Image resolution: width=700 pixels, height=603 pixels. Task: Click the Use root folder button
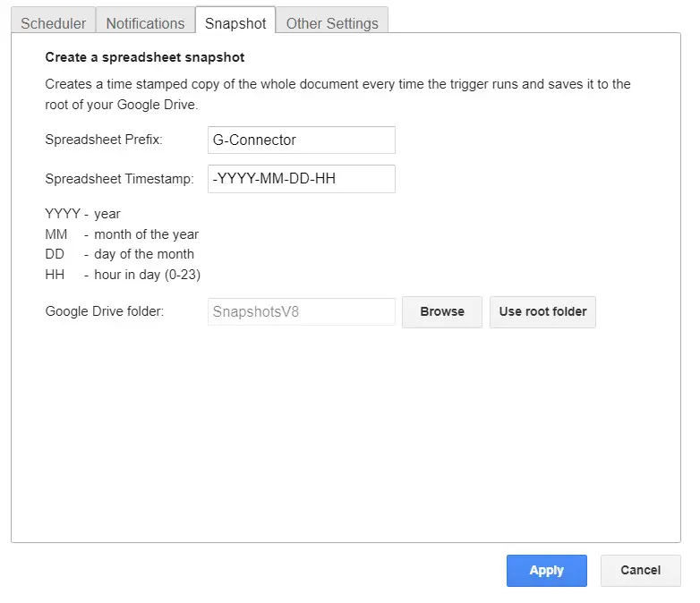click(542, 311)
